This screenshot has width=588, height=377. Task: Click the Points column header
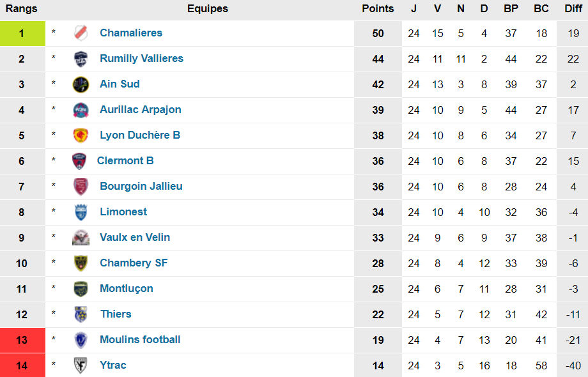[378, 9]
